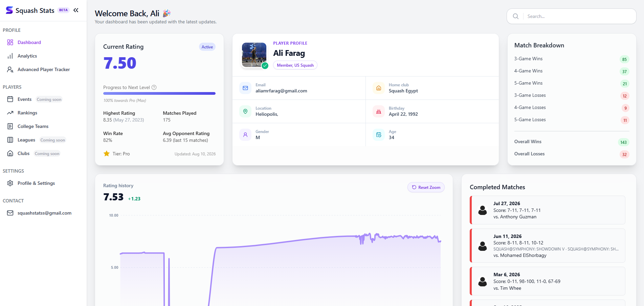
Task: Click the 5-Game Wins count 21
Action: [x=625, y=84]
